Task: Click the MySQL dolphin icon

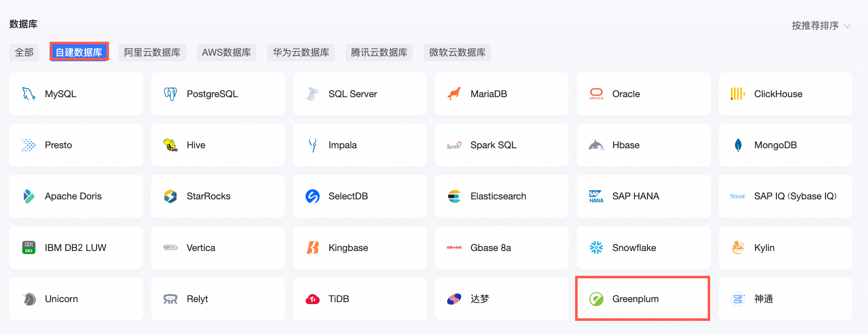Action: pyautogui.click(x=29, y=94)
